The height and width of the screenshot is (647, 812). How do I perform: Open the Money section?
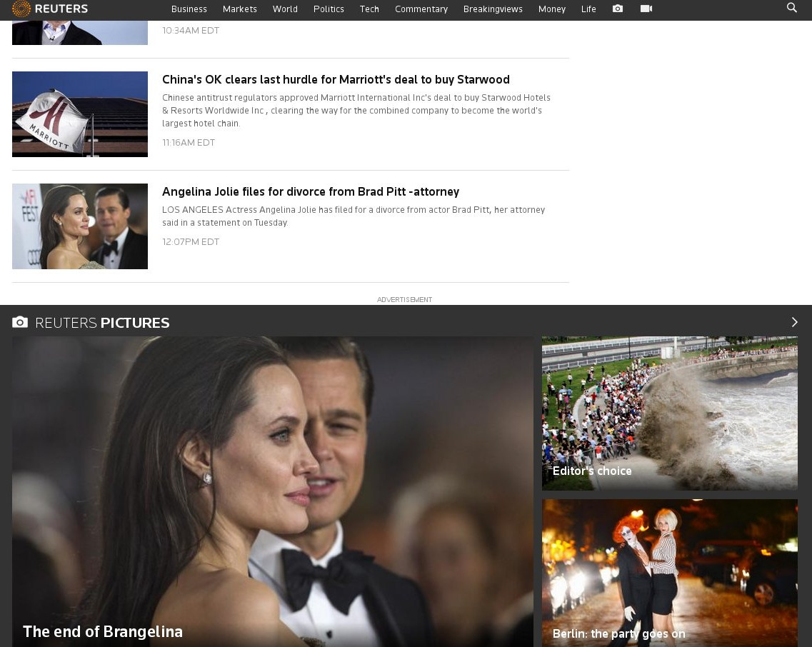(x=552, y=9)
